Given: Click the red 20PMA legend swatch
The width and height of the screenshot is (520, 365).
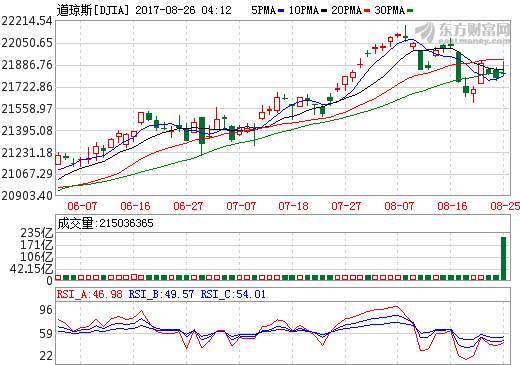Looking at the screenshot, I should tap(367, 11).
